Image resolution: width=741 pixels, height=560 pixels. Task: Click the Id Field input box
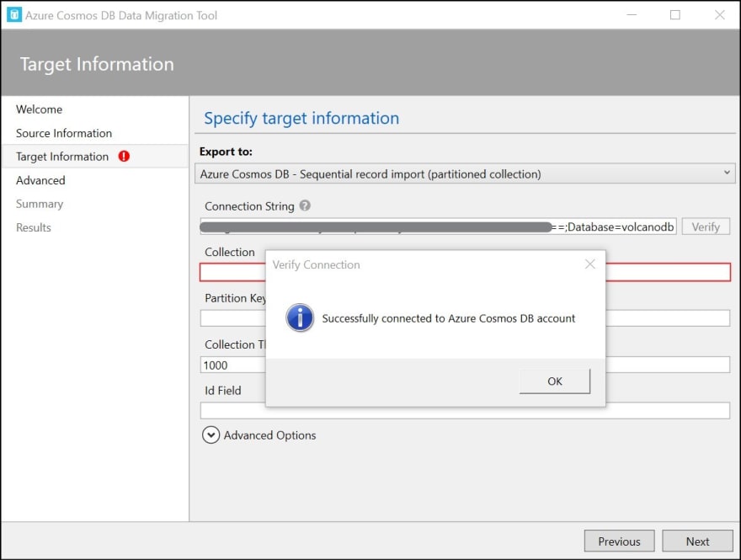coord(465,411)
